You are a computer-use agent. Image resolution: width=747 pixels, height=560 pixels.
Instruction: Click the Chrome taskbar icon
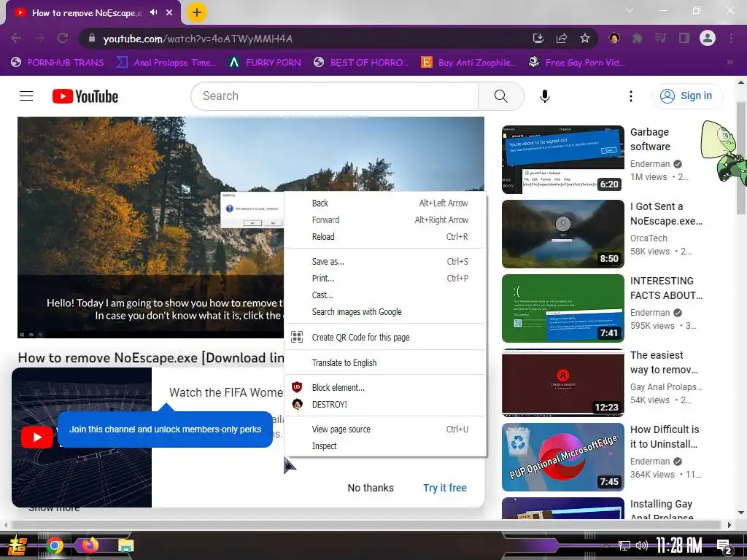pyautogui.click(x=55, y=545)
